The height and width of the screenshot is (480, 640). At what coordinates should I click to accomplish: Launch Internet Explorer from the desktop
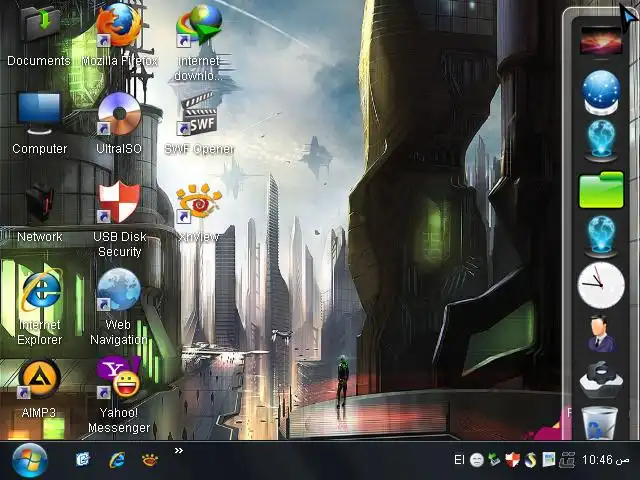point(40,290)
